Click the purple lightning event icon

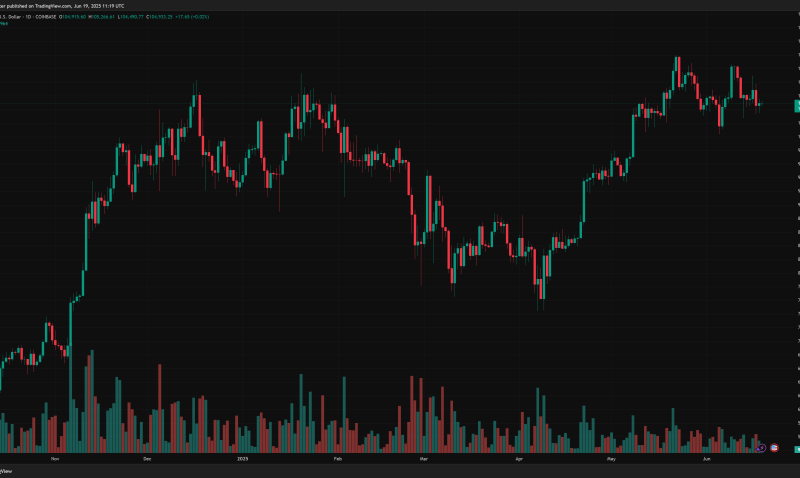(x=762, y=448)
